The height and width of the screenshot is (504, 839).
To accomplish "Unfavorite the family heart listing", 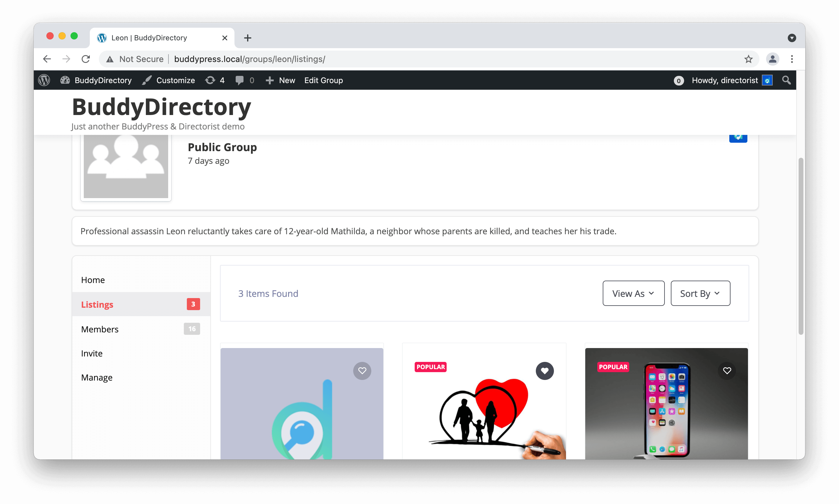I will click(545, 371).
